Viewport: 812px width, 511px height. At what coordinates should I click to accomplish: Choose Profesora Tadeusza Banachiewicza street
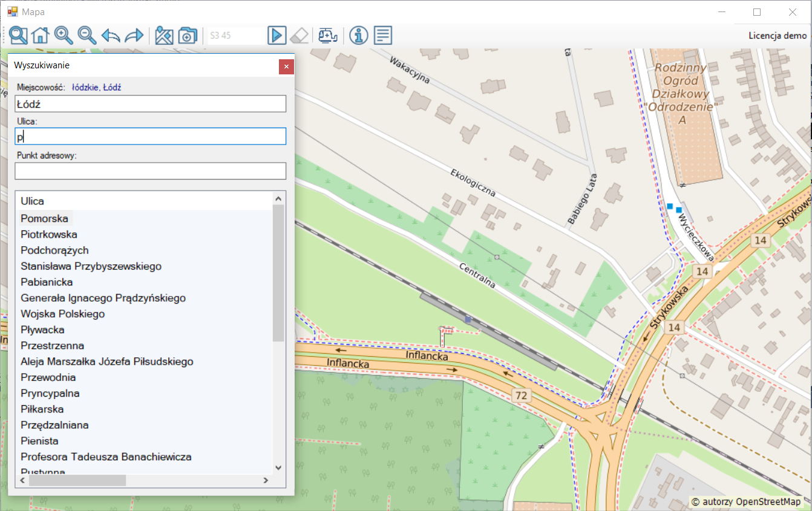[x=106, y=457]
